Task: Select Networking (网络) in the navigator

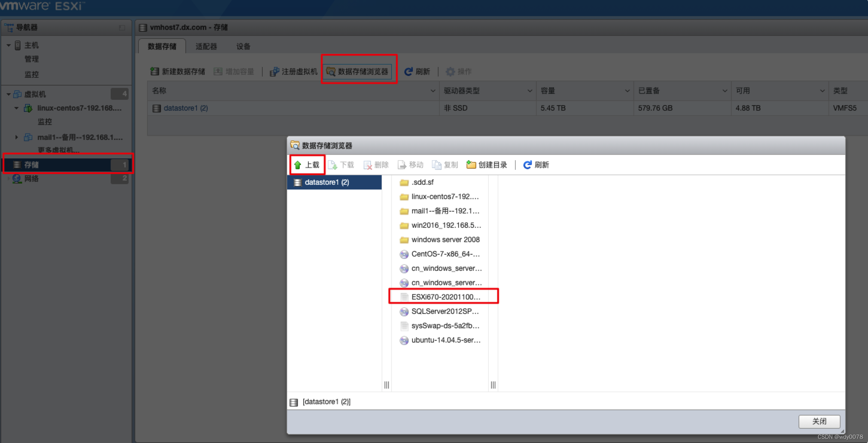Action: pyautogui.click(x=31, y=179)
